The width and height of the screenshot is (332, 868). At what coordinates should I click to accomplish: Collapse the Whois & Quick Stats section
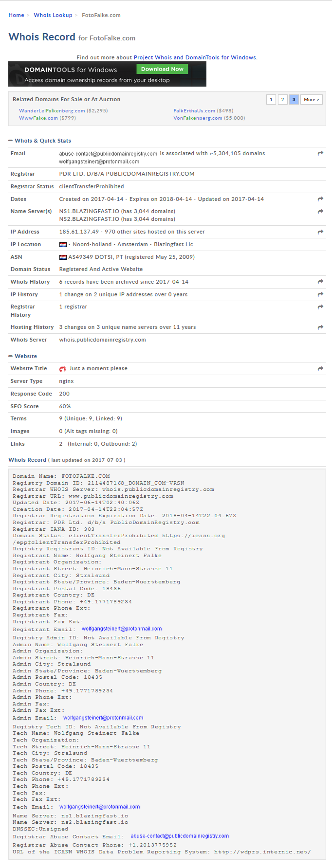pyautogui.click(x=11, y=141)
